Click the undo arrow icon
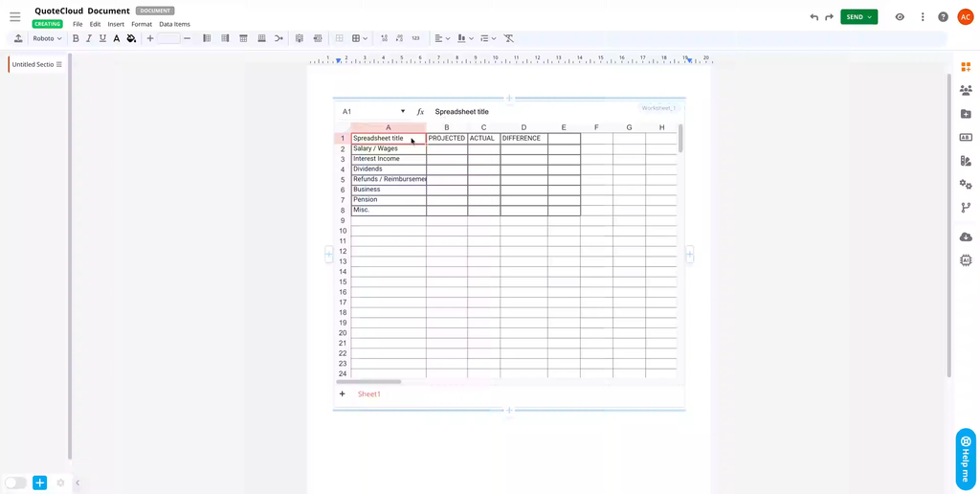Image resolution: width=980 pixels, height=494 pixels. [814, 17]
